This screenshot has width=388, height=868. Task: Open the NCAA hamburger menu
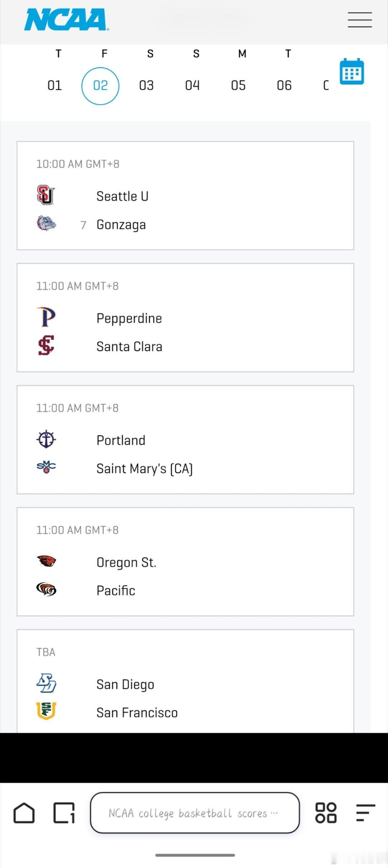click(359, 20)
